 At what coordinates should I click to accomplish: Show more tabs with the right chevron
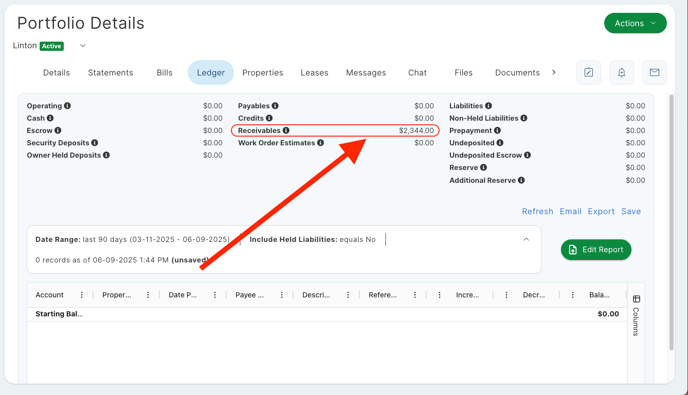(x=554, y=72)
